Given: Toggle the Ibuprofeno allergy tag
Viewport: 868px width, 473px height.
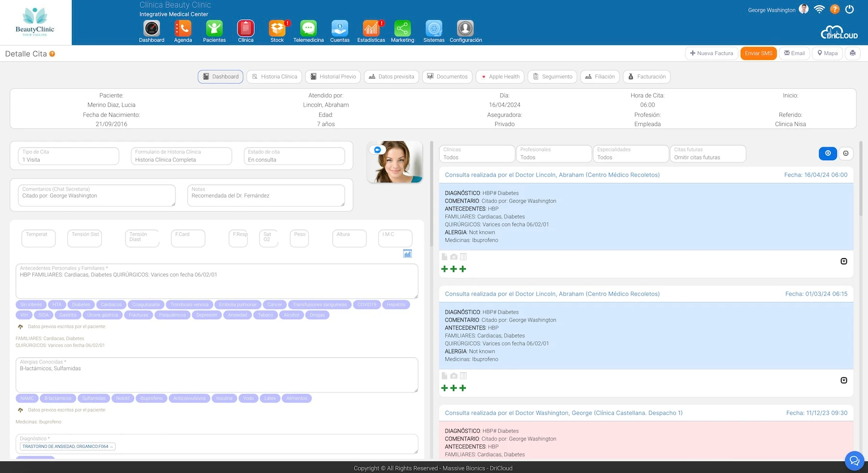Looking at the screenshot, I should [x=151, y=398].
